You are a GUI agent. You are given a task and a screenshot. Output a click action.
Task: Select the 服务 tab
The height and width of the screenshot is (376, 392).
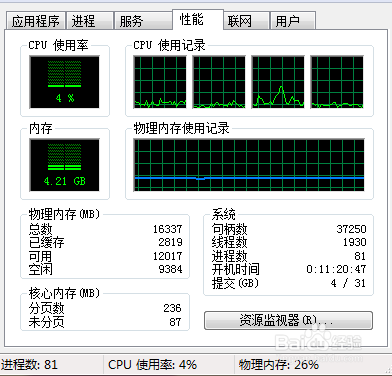coord(143,21)
